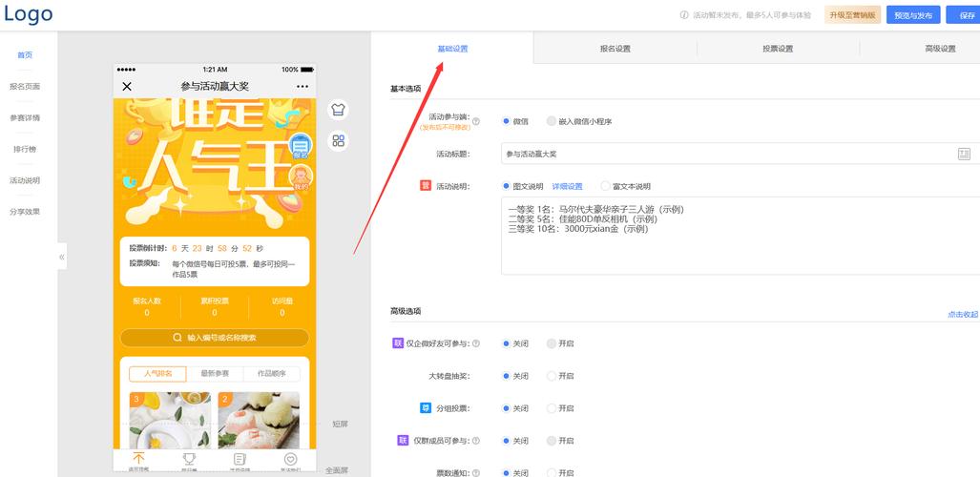Click the red 营 badge beside 活动说明
Viewport: 980px width, 477px height.
coord(426,186)
